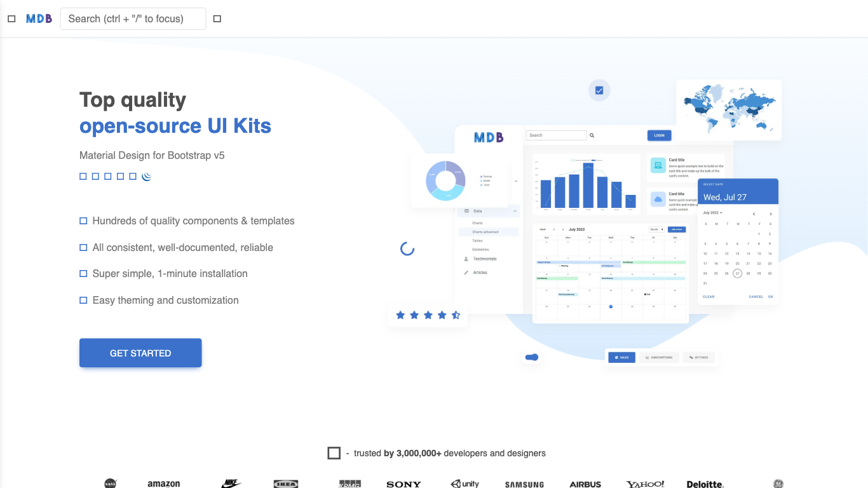Select 'Tables' in the mockup sidebar
The height and width of the screenshot is (488, 868).
point(477,241)
